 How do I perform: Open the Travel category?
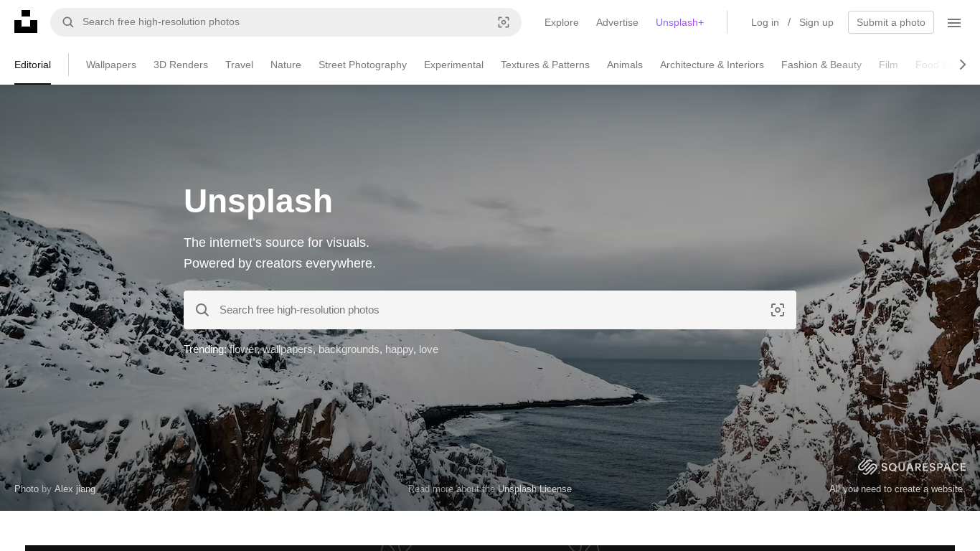(x=239, y=65)
